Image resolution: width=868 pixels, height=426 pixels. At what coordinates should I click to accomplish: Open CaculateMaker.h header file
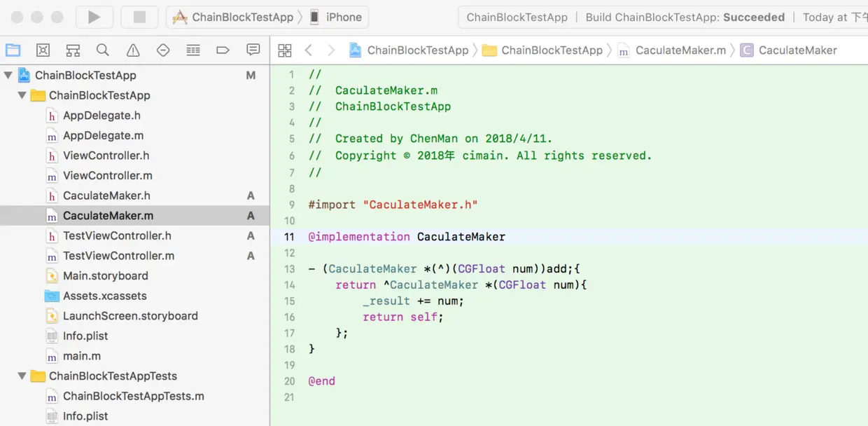coord(106,195)
